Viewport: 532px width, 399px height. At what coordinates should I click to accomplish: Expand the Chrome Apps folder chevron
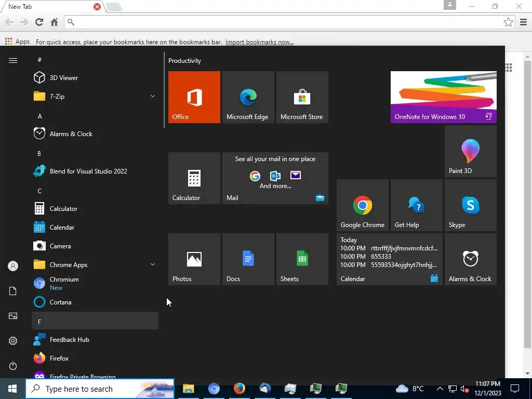[153, 264]
